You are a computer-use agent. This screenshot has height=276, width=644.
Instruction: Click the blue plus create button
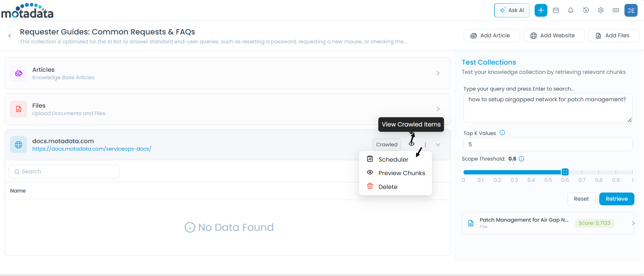tap(541, 10)
